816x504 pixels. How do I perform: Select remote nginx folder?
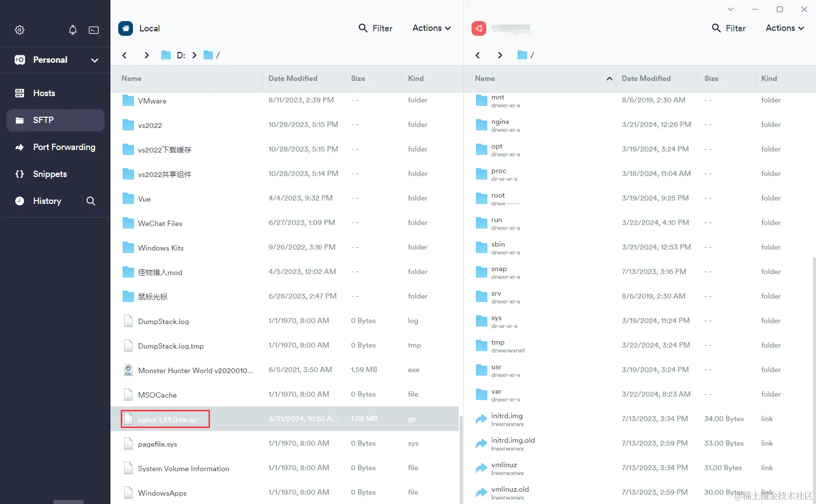(638, 125)
